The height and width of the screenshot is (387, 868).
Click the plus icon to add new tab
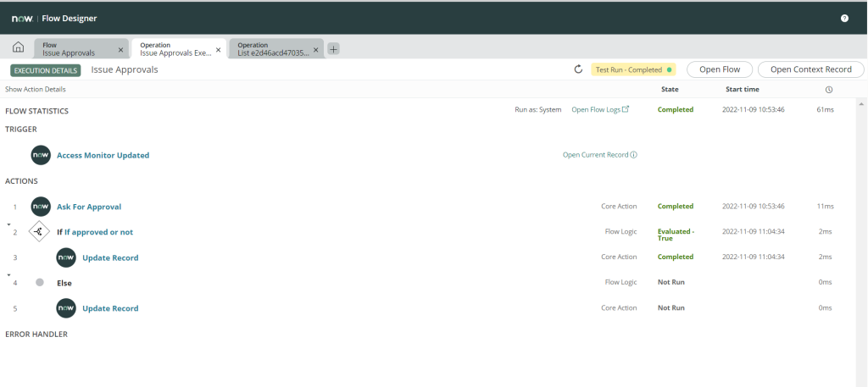pos(333,49)
